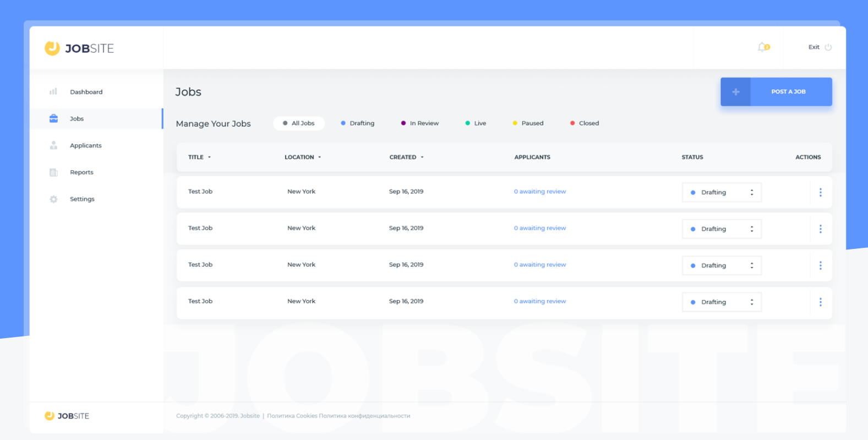Click the JOBSITE logo in the header
Image resolution: width=868 pixels, height=440 pixels.
[x=79, y=48]
